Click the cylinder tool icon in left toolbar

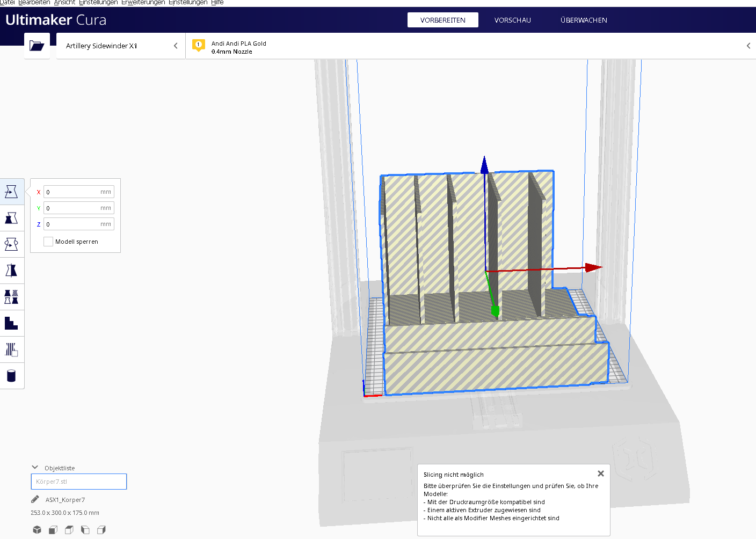(11, 376)
